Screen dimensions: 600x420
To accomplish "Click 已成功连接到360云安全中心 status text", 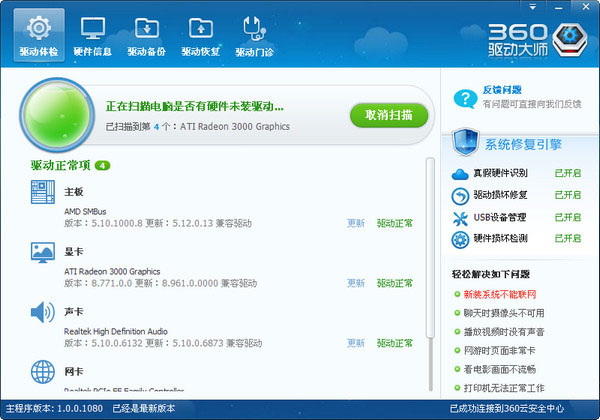I will (x=507, y=409).
